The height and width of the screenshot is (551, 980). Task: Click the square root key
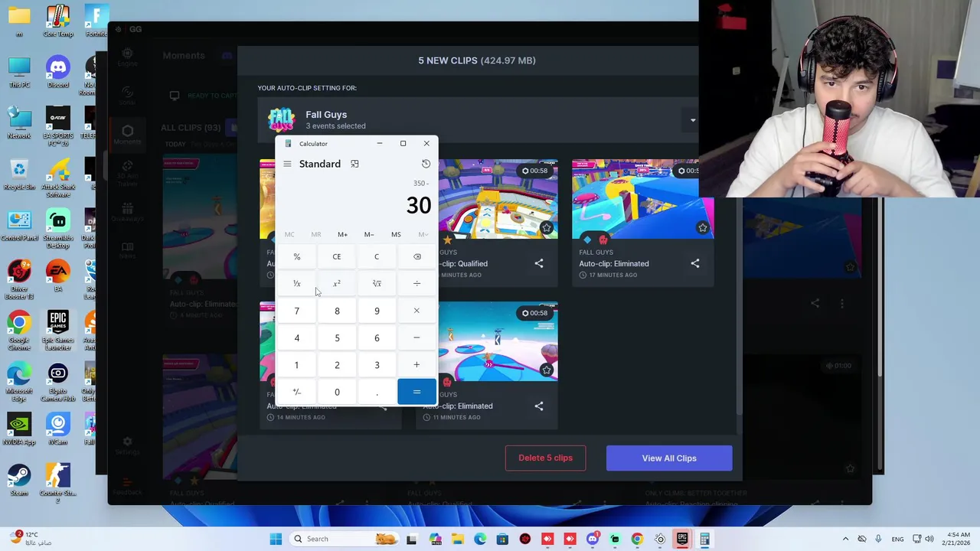point(377,284)
